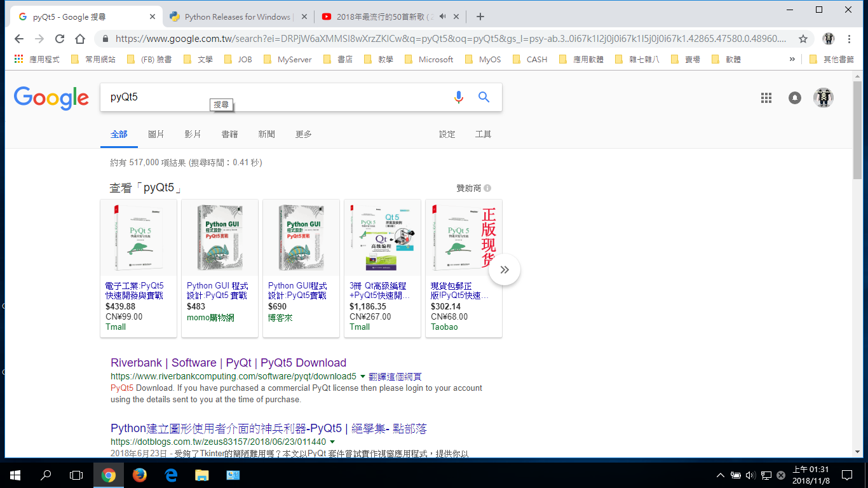Image resolution: width=868 pixels, height=488 pixels.
Task: Show next shopping results with arrow
Action: pyautogui.click(x=505, y=269)
